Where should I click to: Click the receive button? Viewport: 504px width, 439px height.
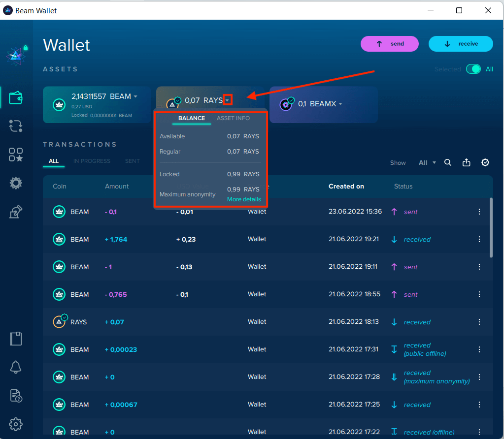coord(461,44)
